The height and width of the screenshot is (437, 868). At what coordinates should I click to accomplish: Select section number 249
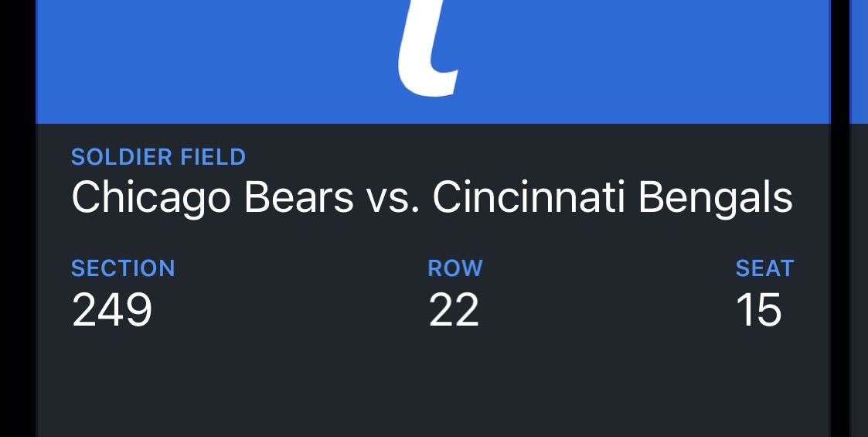[112, 310]
